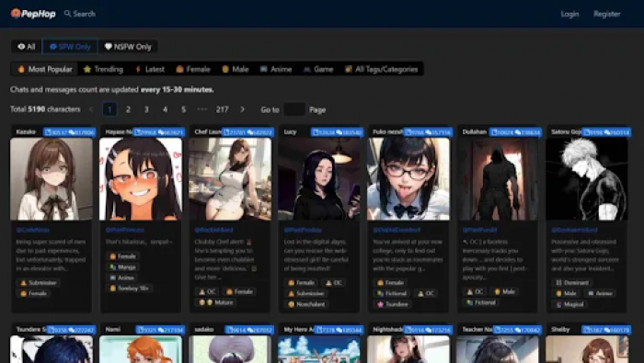
Task: Switch to Male category tab
Action: click(236, 69)
